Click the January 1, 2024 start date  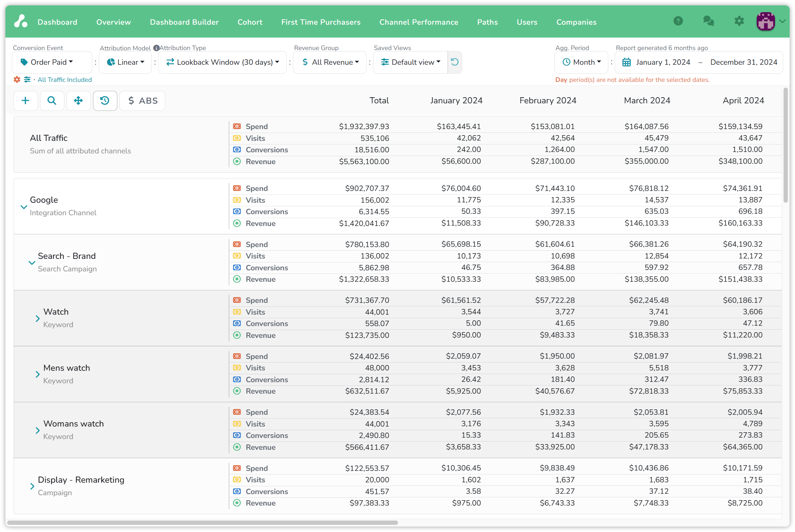[x=663, y=62]
